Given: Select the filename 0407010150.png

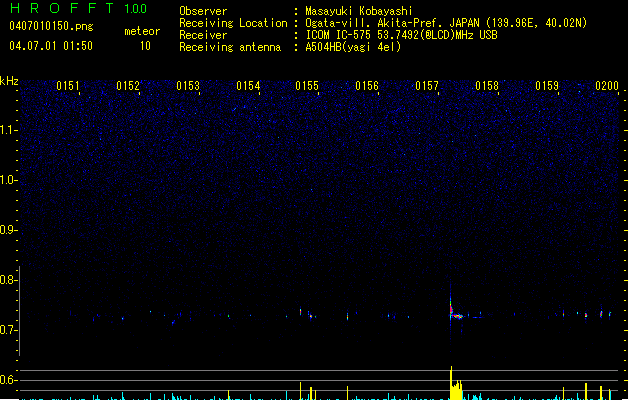Looking at the screenshot, I should click(51, 26).
